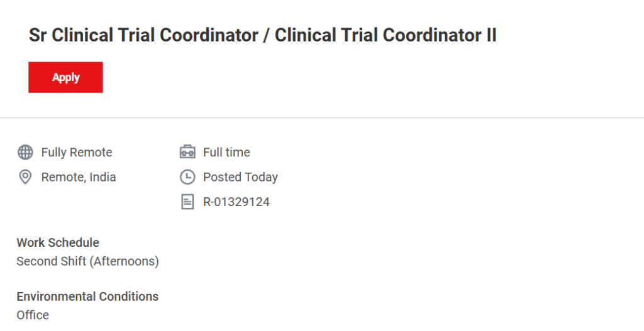Click the "Fully Remote" text
Image resolution: width=644 pixels, height=331 pixels.
point(77,152)
